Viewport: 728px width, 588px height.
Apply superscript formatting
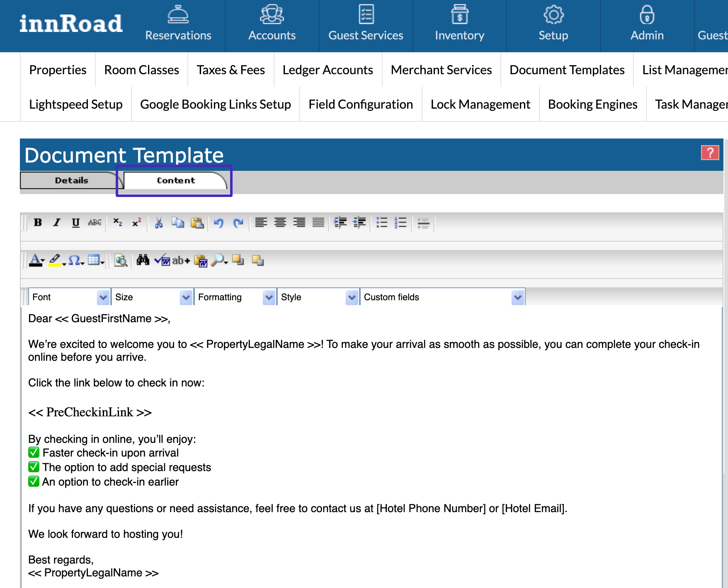[x=136, y=223]
